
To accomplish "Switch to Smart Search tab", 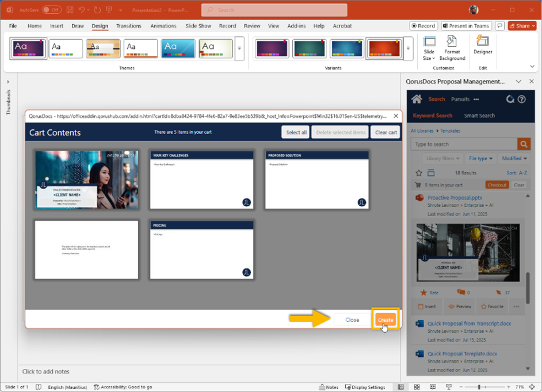I will tap(479, 116).
